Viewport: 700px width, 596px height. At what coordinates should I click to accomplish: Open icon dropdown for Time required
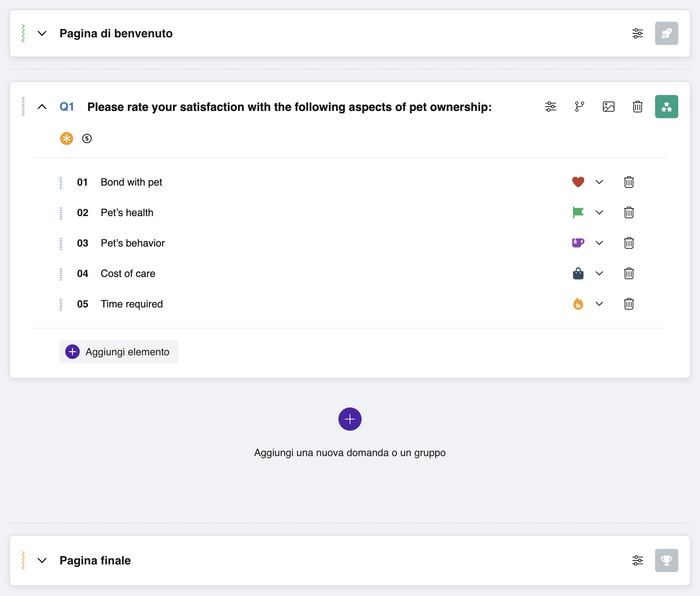[599, 304]
